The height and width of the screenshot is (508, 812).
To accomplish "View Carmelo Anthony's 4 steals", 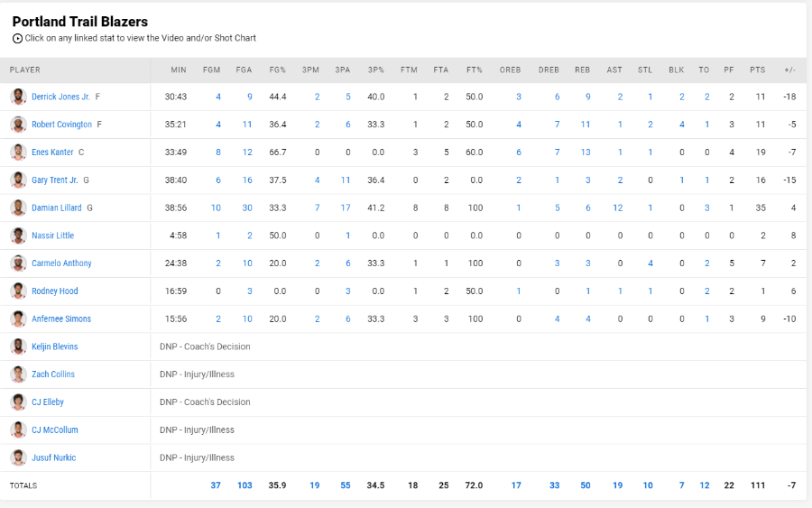I will [x=651, y=263].
